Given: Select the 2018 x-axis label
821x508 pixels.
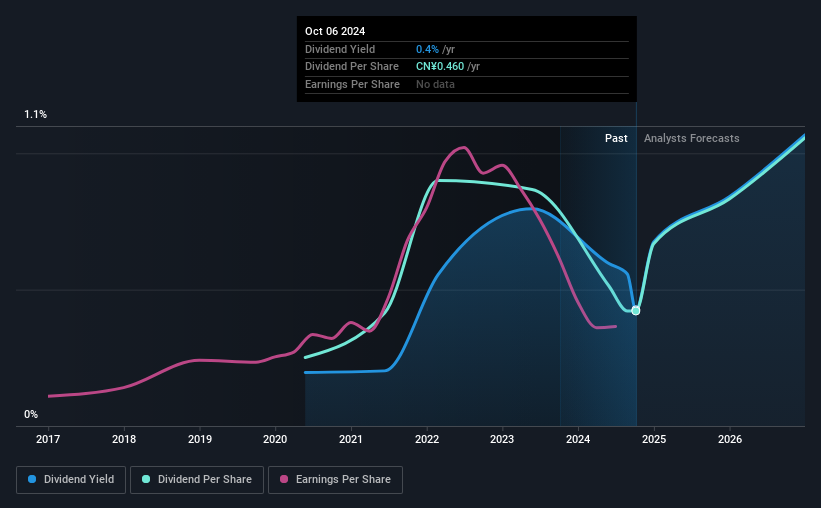Looking at the screenshot, I should click(x=124, y=439).
